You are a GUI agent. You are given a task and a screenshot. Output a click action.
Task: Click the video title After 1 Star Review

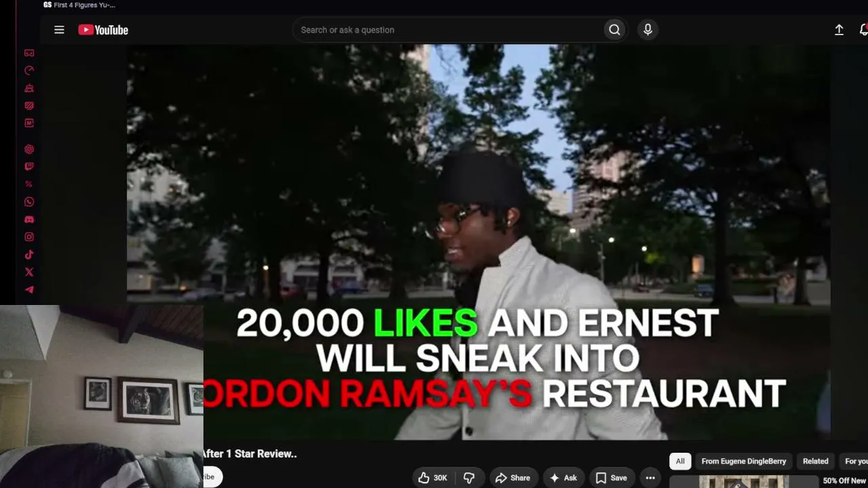(x=250, y=454)
